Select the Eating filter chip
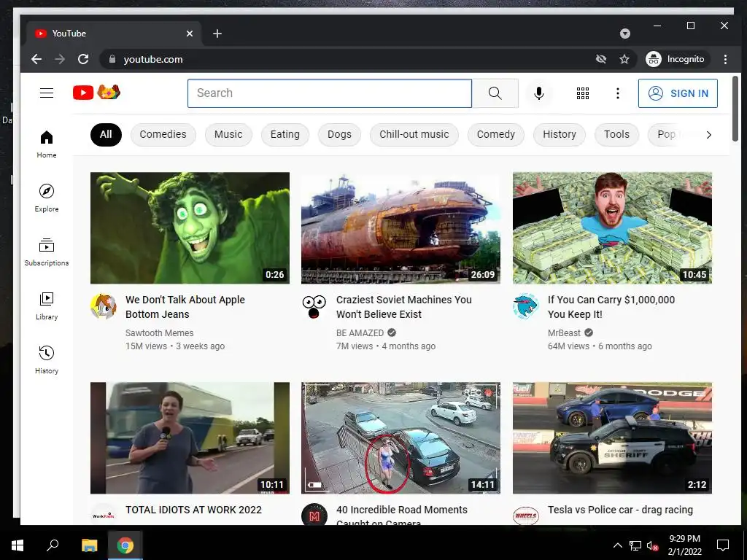747x560 pixels. [285, 134]
